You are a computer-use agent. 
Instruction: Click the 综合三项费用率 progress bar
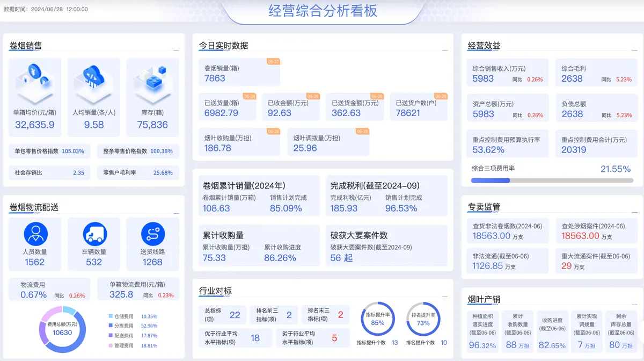click(x=552, y=180)
